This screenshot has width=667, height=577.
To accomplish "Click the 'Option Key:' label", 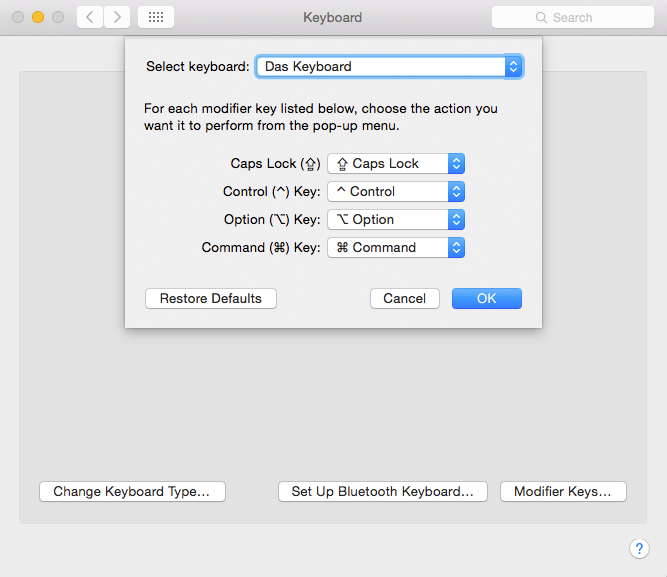I will (x=272, y=220).
